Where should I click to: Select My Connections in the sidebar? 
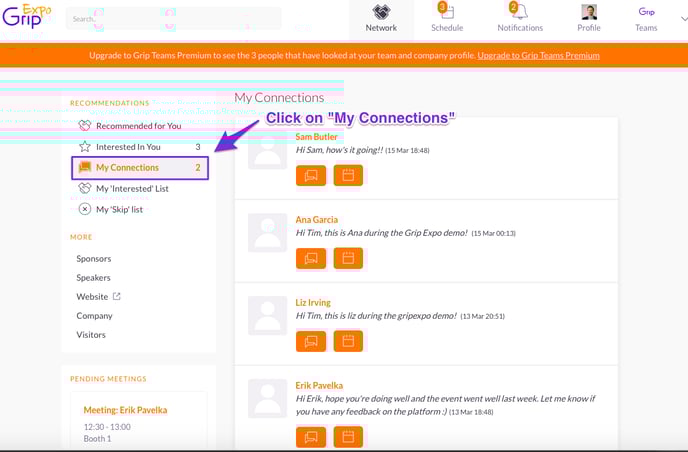click(x=140, y=168)
